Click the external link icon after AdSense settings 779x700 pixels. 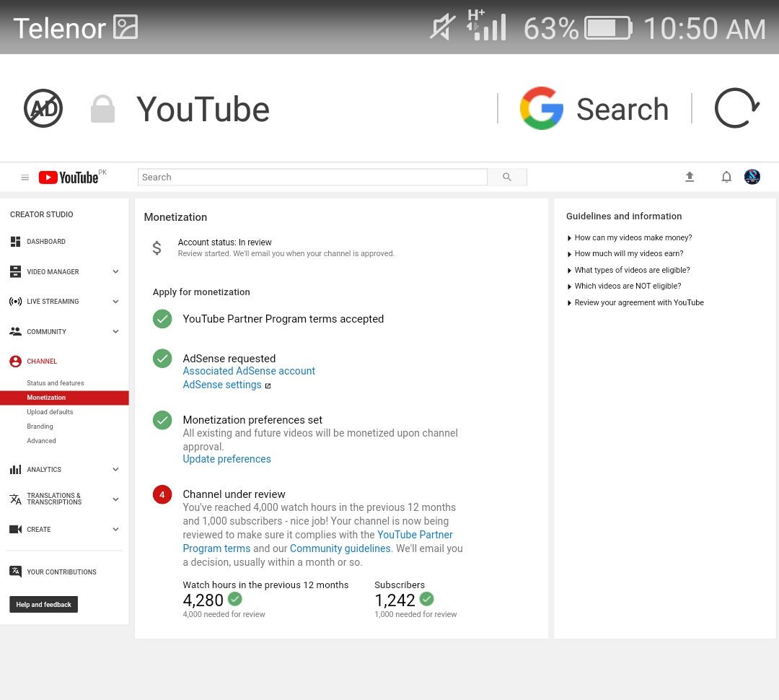268,386
